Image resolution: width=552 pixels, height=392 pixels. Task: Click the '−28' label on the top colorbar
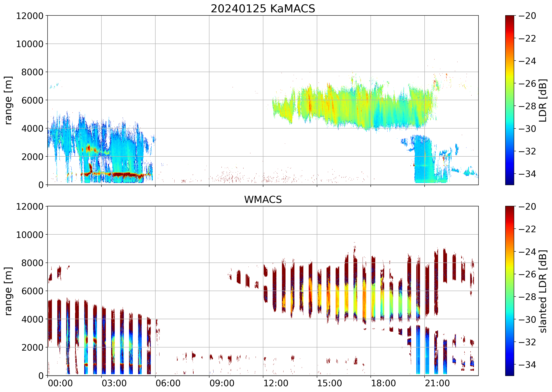tap(527, 106)
